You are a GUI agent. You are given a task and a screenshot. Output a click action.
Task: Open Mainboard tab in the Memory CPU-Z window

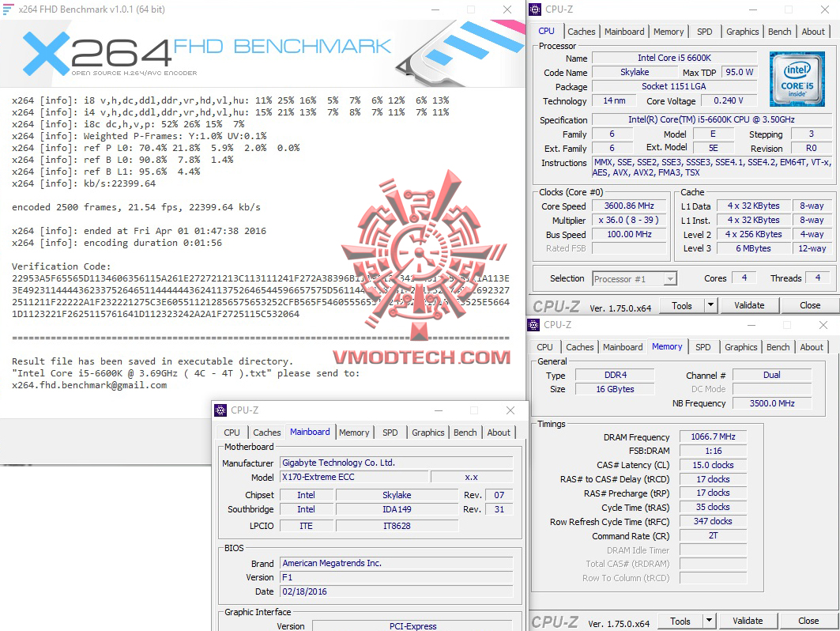(623, 347)
